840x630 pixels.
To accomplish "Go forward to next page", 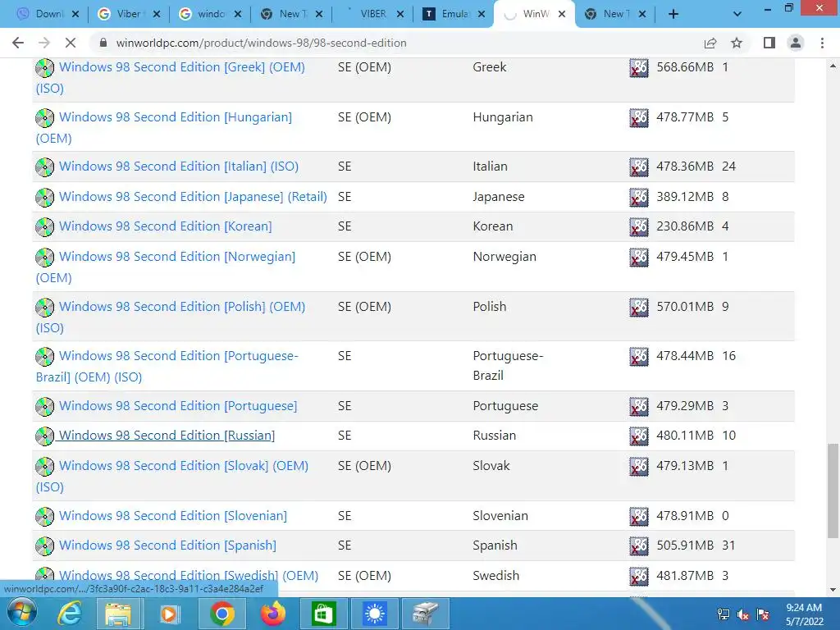I will [x=44, y=43].
